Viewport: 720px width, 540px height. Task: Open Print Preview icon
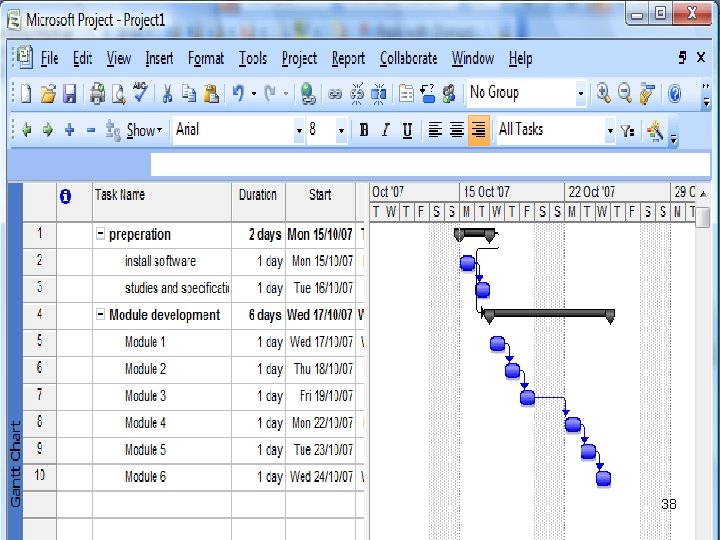(x=118, y=94)
